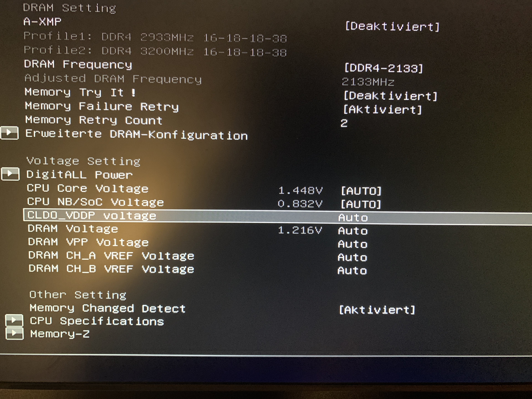532x399 pixels.
Task: Open Erweiterte DRAM-Konfiguration submenu
Action: point(136,135)
